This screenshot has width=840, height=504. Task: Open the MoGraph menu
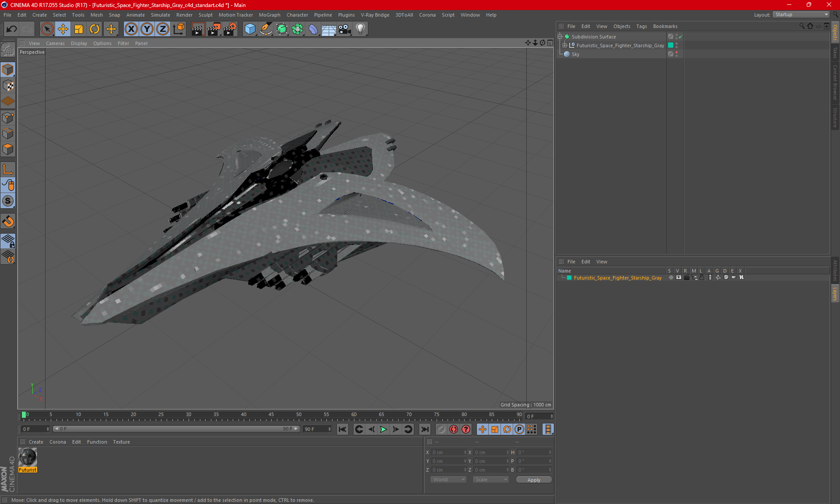point(269,15)
